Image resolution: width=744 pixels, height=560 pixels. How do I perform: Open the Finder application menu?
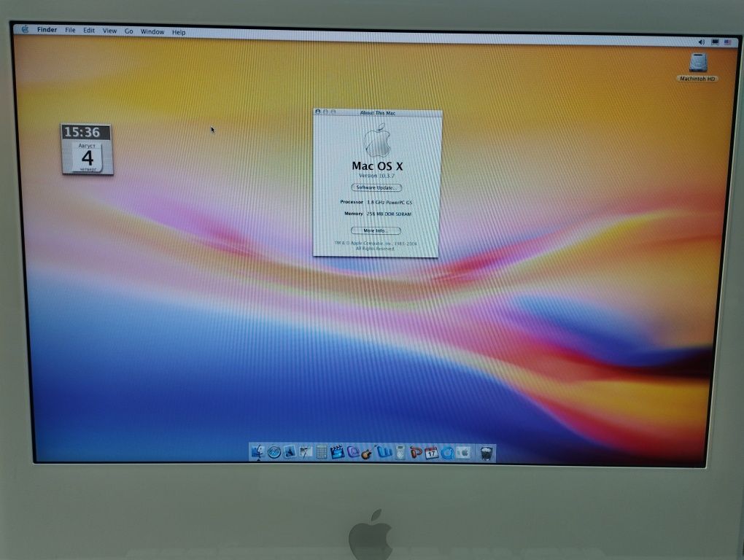click(47, 30)
